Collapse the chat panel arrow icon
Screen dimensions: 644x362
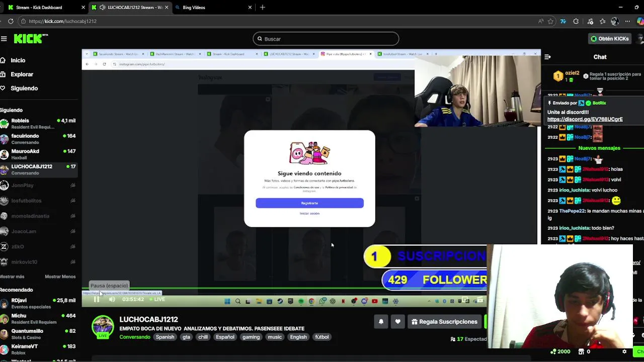tap(547, 57)
